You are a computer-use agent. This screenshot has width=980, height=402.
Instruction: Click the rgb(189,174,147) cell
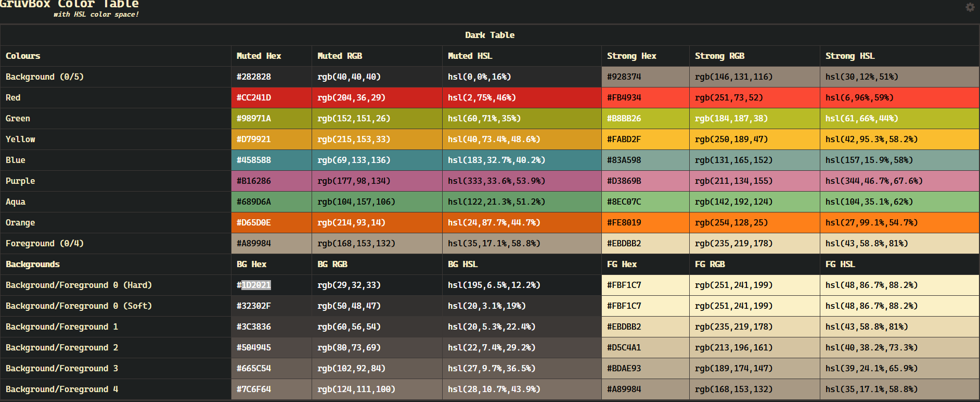(x=755, y=368)
